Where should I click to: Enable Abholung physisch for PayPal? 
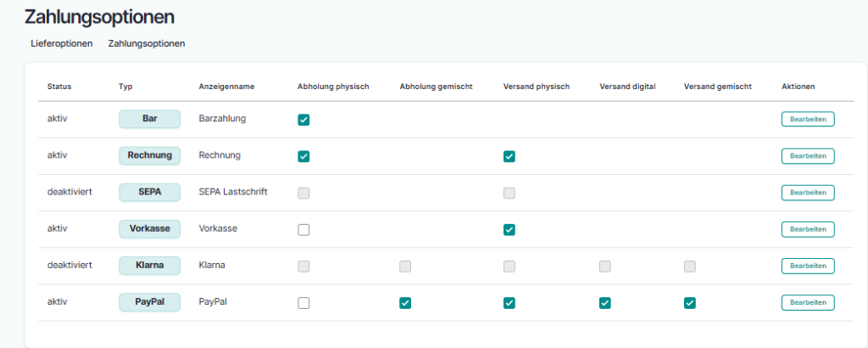pos(303,303)
